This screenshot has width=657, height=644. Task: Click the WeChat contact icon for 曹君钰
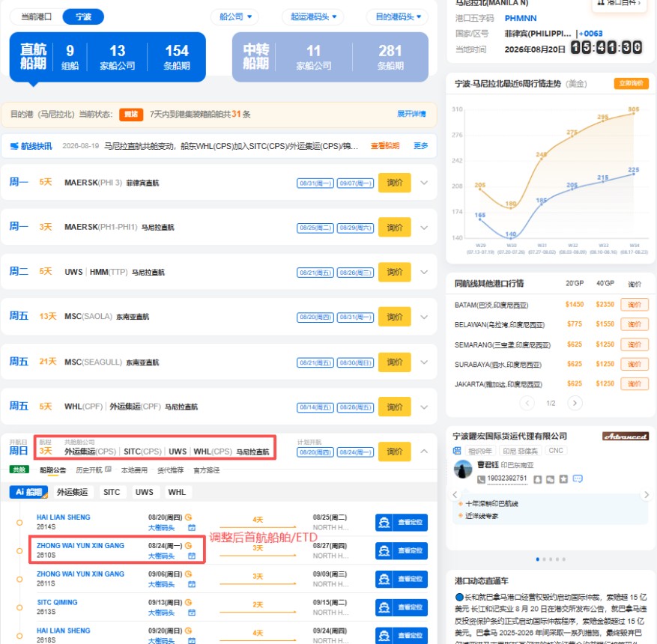point(550,479)
